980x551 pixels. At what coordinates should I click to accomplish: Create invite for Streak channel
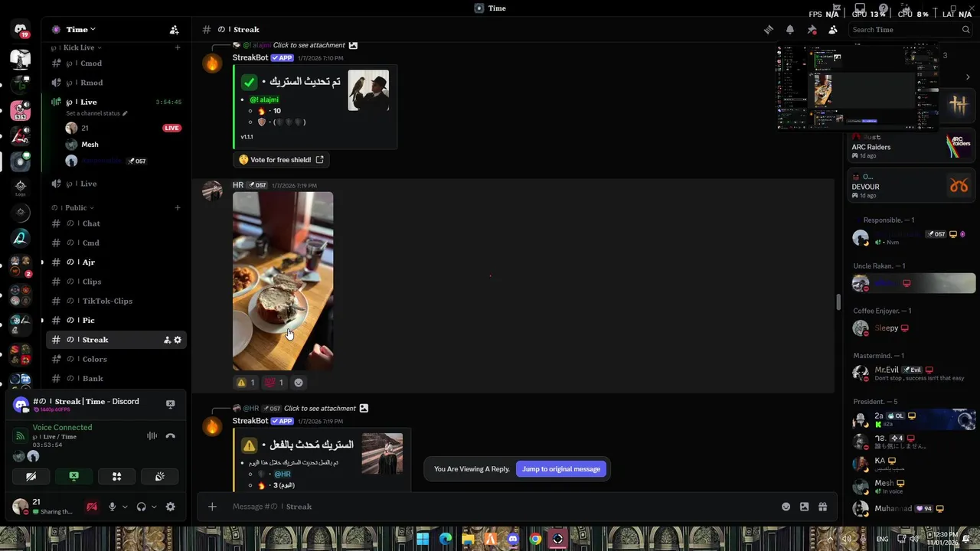(x=167, y=340)
